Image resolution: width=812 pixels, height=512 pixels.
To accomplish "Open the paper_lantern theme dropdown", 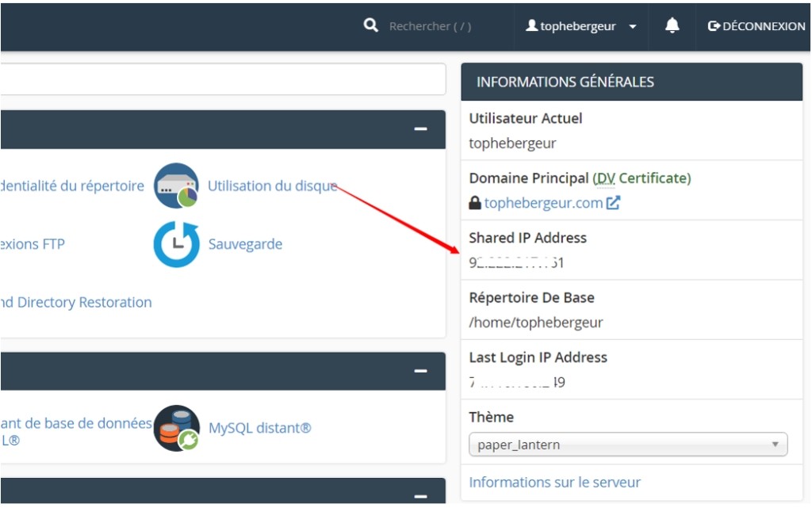I will point(628,444).
